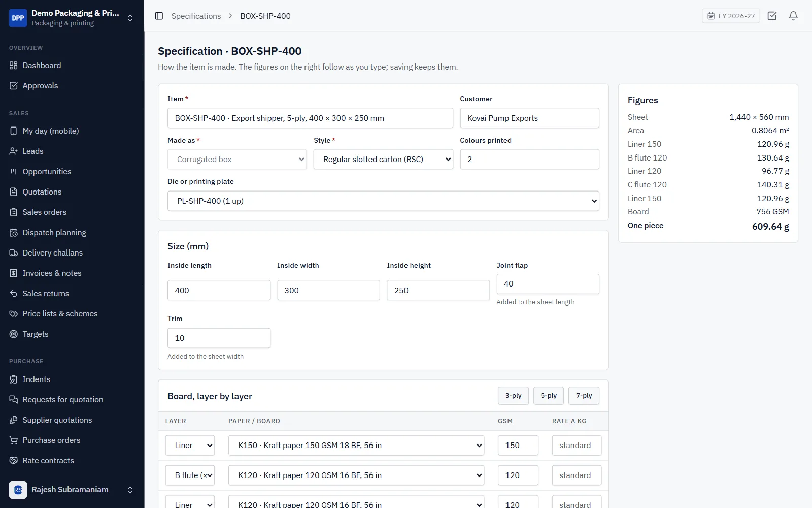Open the tasks checkbox icon in header
Image resolution: width=812 pixels, height=508 pixels.
tap(772, 16)
